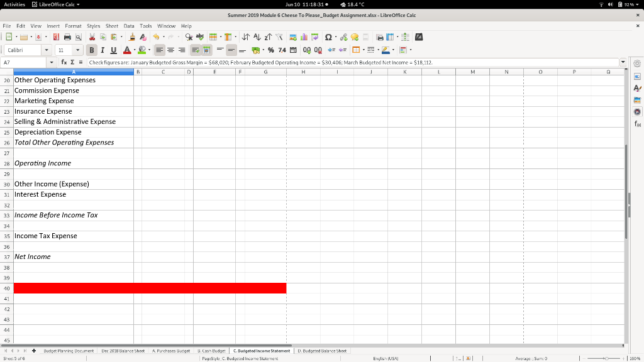Open the font name dropdown
This screenshot has width=644, height=362.
pos(47,50)
